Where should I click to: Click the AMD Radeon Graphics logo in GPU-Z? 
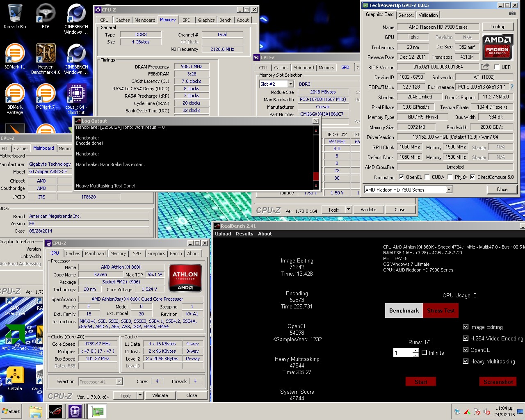click(498, 46)
